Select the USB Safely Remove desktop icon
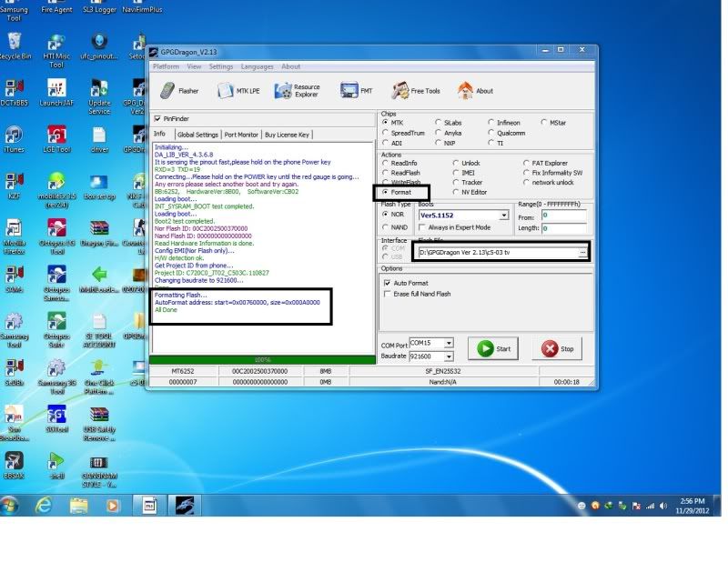This screenshot has width=728, height=582. coord(99,424)
